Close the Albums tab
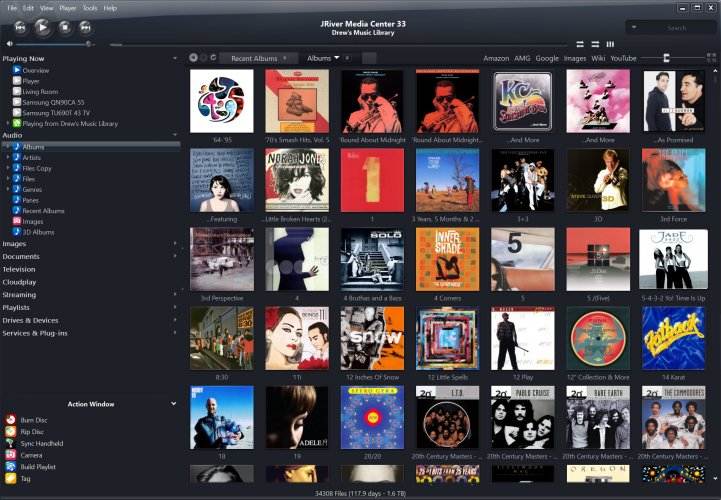721x500 pixels. [347, 58]
